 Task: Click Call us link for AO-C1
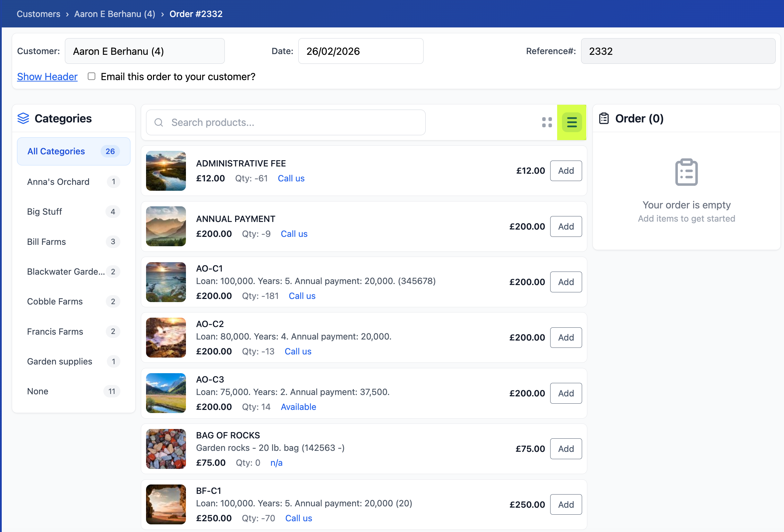(x=302, y=296)
